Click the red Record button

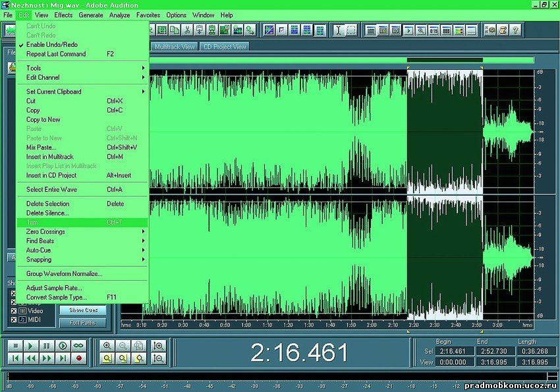pos(78,358)
